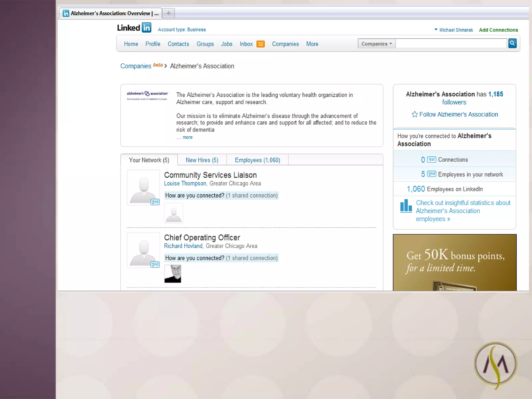
Task: Click Add Connections link
Action: pyautogui.click(x=498, y=30)
